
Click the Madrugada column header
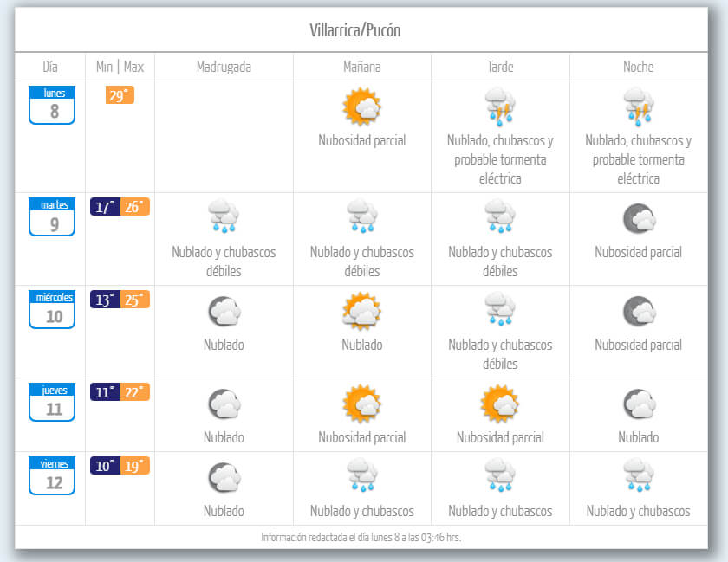point(224,67)
